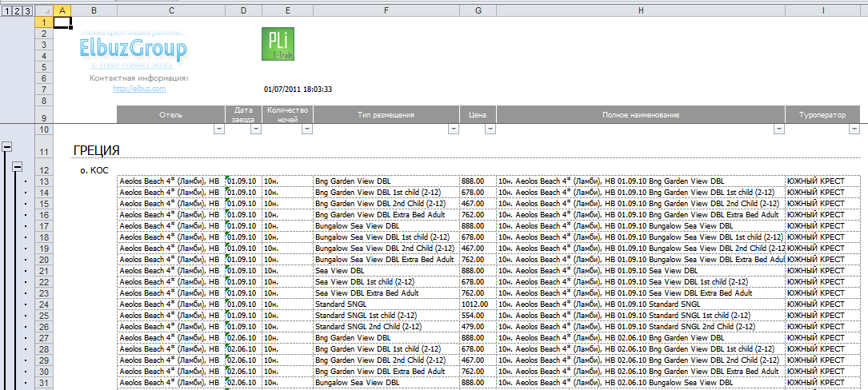Select the Select All corner button
Screen dimensions: 868x390
(x=44, y=11)
